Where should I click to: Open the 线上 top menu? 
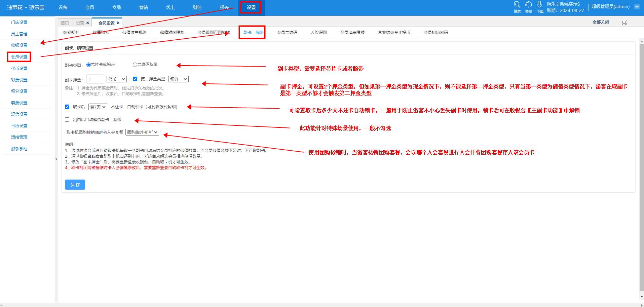(171, 7)
